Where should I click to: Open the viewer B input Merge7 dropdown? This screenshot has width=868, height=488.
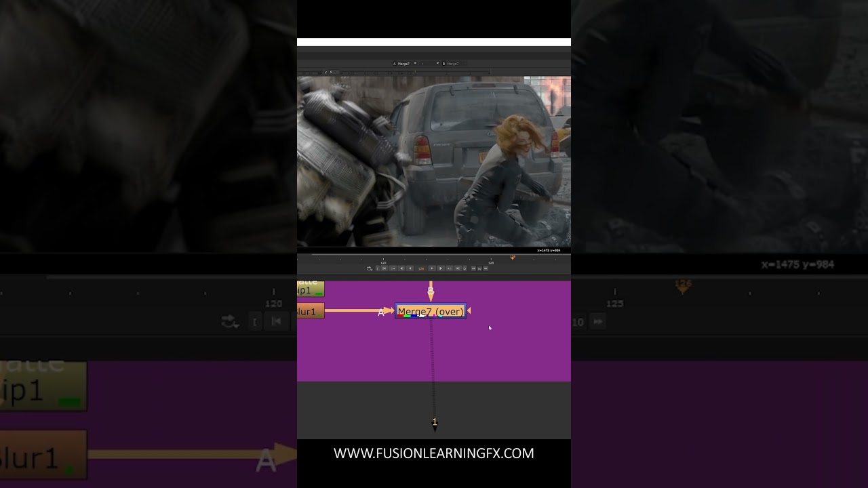click(454, 64)
